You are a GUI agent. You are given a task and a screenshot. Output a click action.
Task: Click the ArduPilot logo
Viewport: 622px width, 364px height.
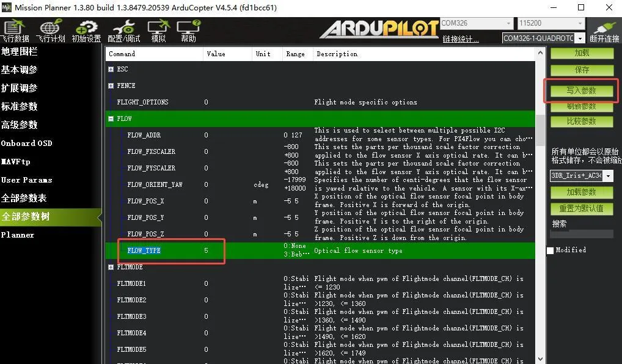[x=379, y=29]
